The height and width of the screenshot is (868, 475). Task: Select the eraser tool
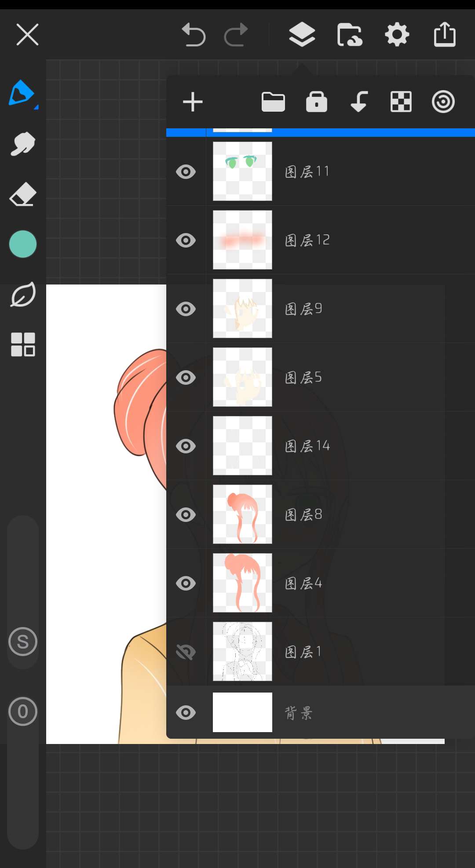(22, 194)
